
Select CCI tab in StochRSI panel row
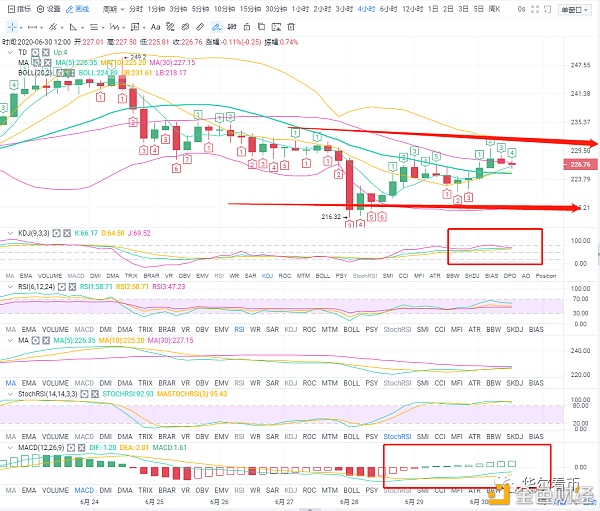coord(440,436)
